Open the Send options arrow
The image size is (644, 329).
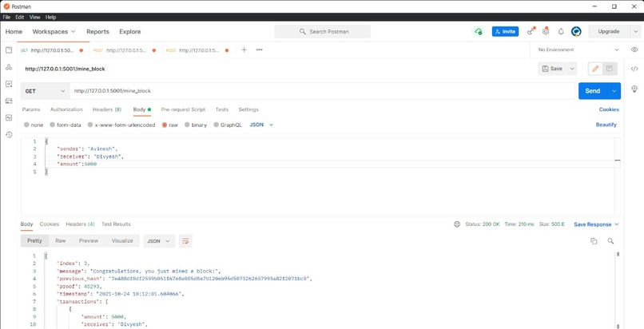coord(614,91)
